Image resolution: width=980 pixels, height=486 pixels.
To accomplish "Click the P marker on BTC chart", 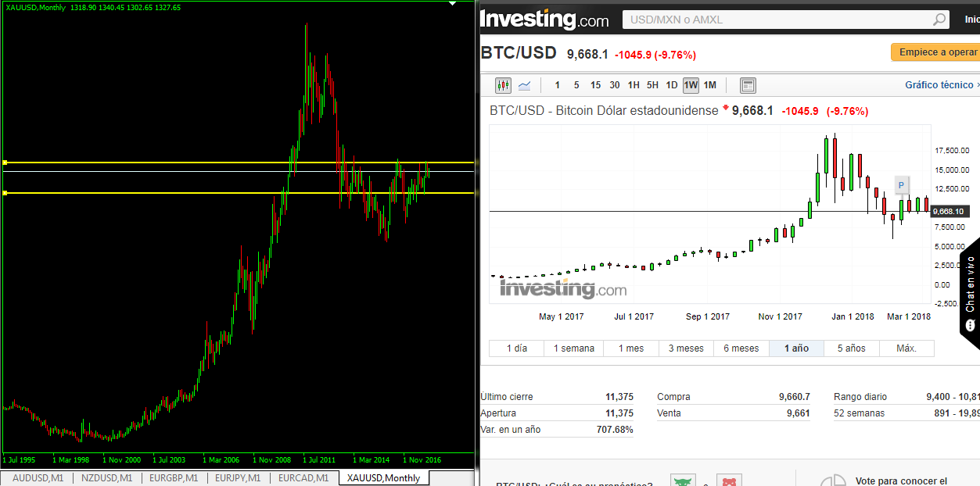I will pyautogui.click(x=901, y=185).
